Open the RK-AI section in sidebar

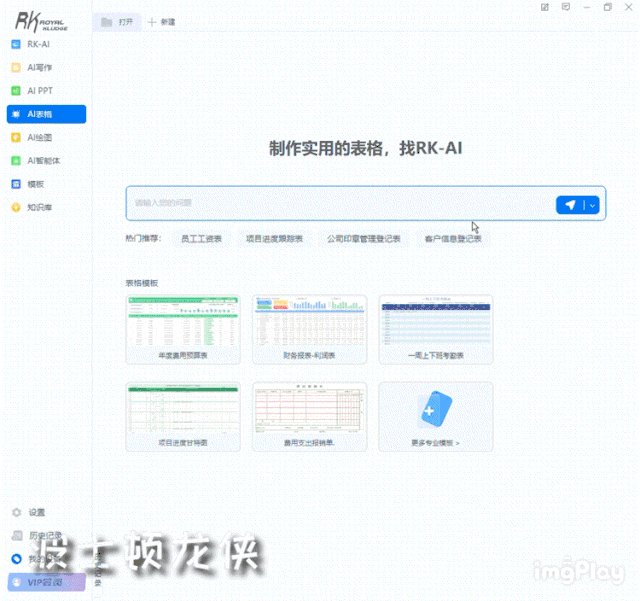coord(31,44)
